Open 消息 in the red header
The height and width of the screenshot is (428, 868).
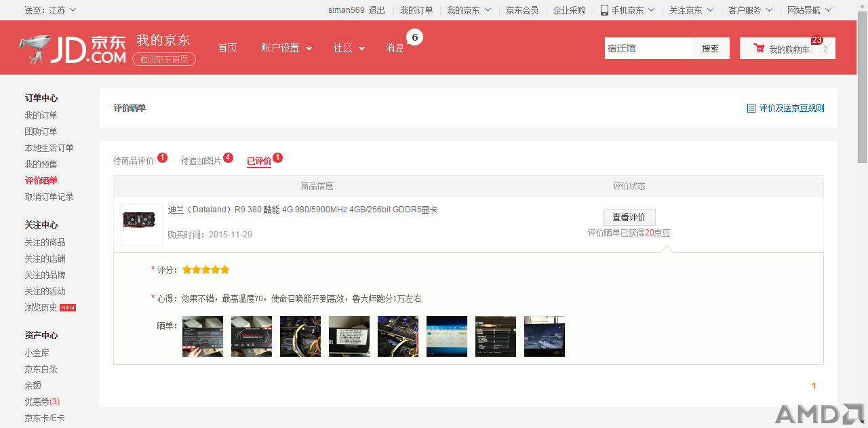point(395,47)
